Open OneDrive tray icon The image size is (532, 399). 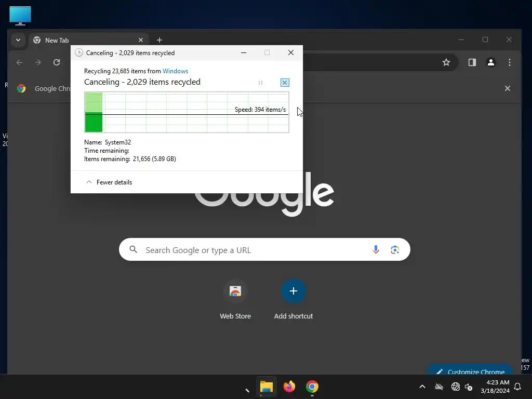click(x=439, y=387)
